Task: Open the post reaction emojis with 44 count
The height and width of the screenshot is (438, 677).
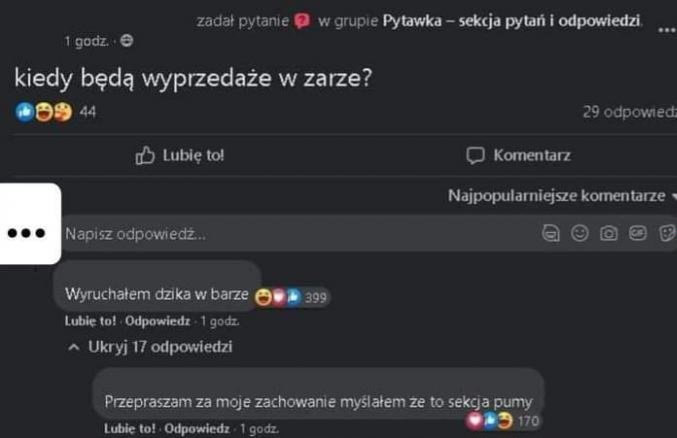Action: pyautogui.click(x=55, y=112)
